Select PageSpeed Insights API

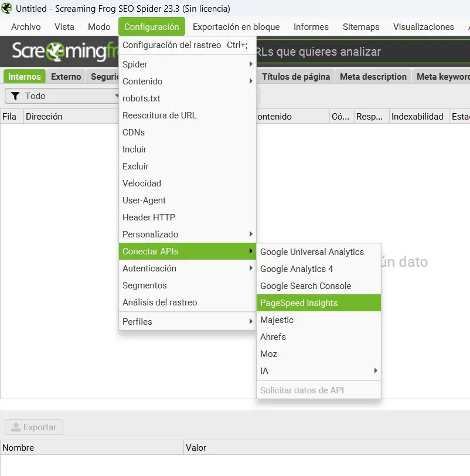319,303
